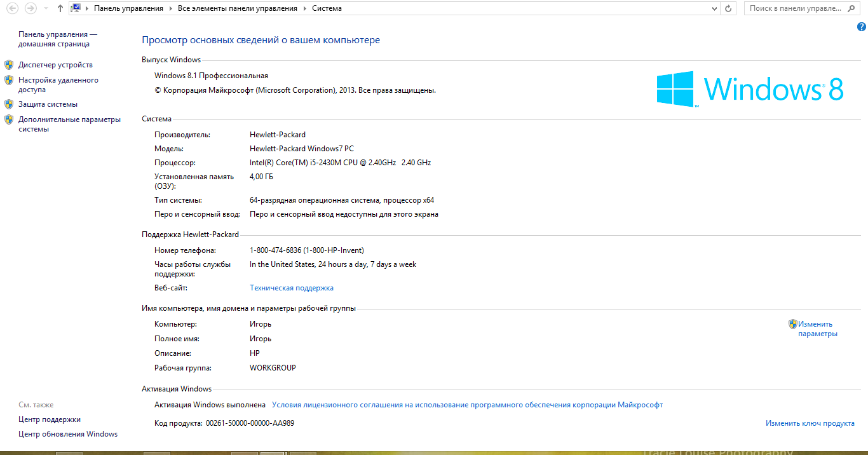
Task: Open Настройка удаленного доступа
Action: coord(58,85)
